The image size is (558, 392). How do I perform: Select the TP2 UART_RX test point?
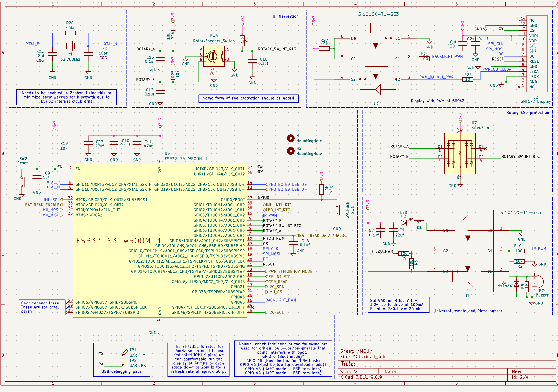coord(125,363)
